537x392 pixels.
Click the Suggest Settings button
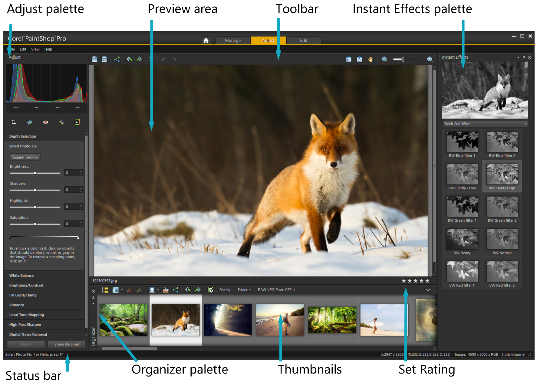(x=25, y=157)
